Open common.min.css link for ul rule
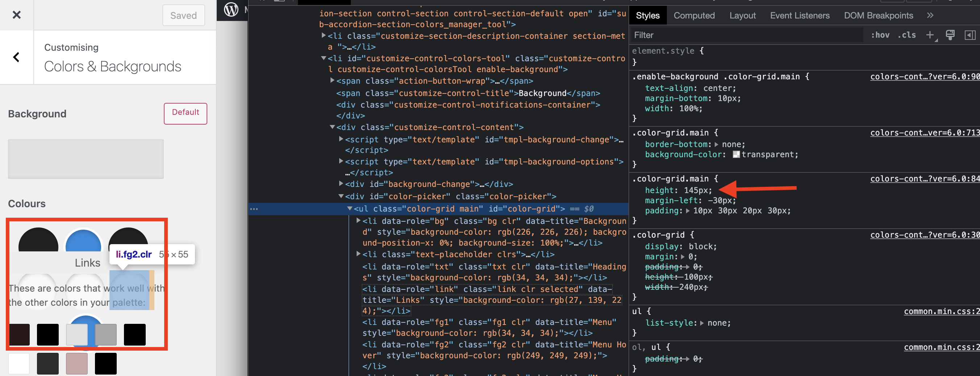 pyautogui.click(x=942, y=312)
